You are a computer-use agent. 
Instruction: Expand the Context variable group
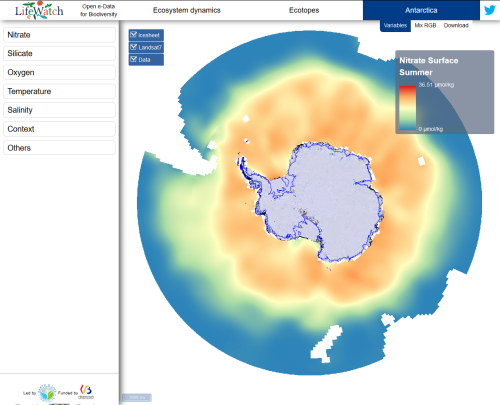59,129
